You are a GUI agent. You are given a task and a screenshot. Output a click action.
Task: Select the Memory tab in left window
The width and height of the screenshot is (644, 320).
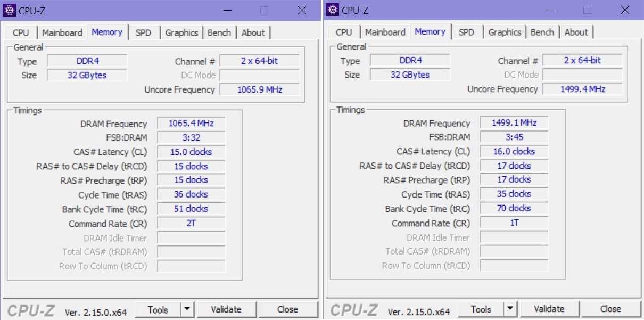[x=107, y=32]
